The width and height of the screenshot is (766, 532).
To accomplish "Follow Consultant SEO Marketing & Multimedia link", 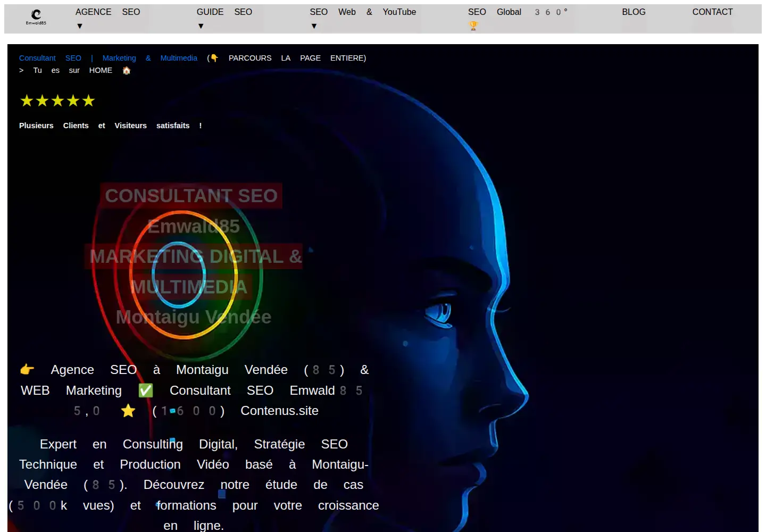I will 108,58.
